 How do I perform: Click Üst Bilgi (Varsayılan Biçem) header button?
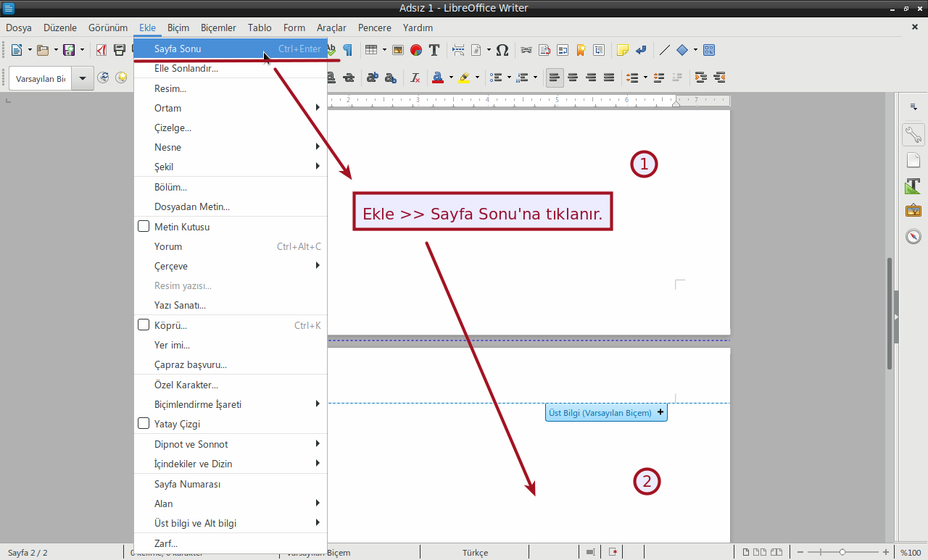click(x=606, y=412)
